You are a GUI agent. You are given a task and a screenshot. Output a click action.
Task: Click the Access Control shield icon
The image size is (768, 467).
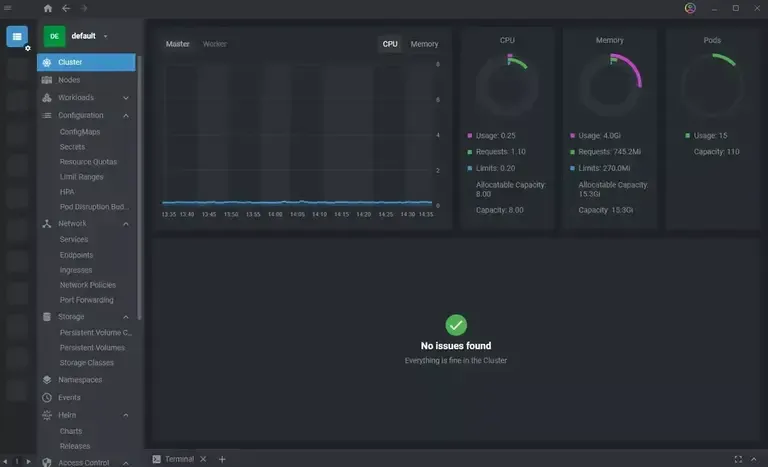click(47, 462)
